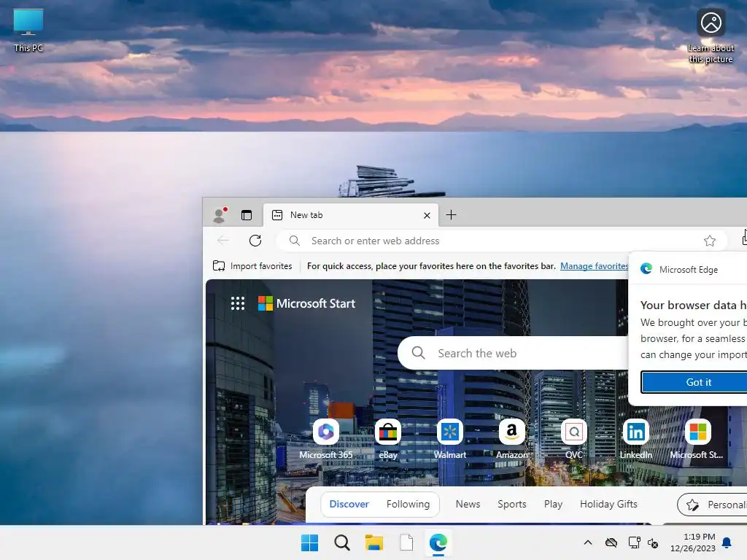Open the Sports category
Screen dimensions: 747x560
tap(511, 504)
